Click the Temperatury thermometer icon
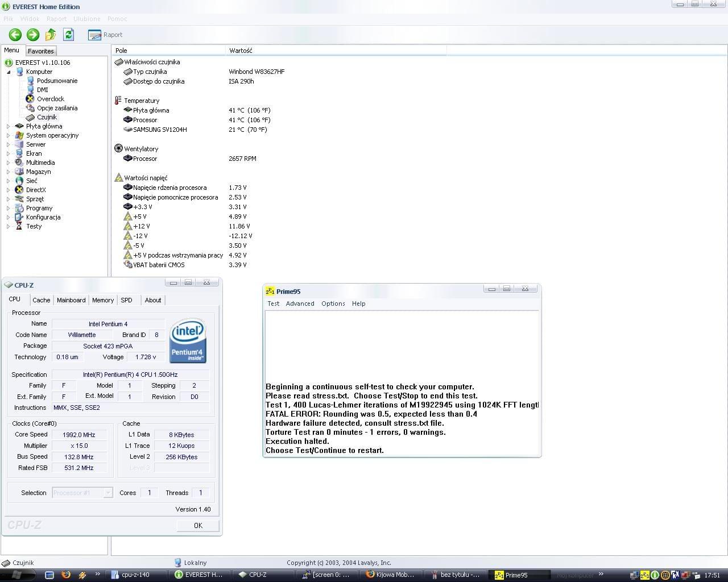728x582 pixels. click(x=118, y=101)
